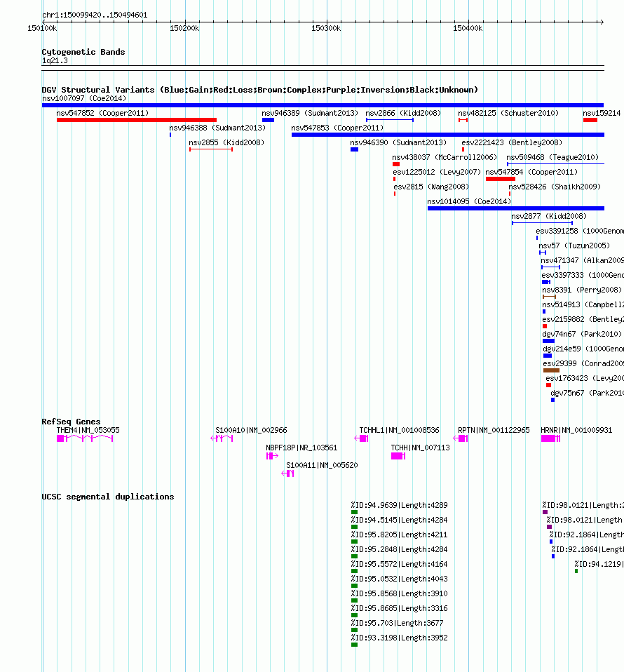The image size is (624, 672).
Task: Open the nsv946389 (Sudmant2013) variant label
Action: [310, 113]
